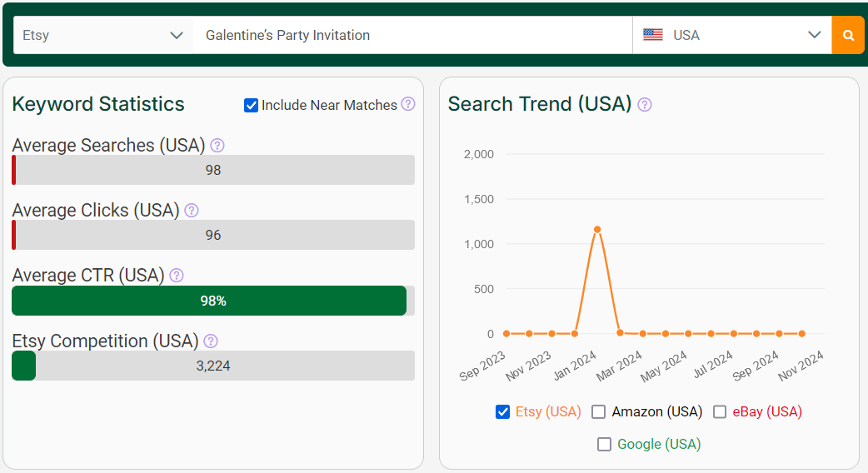The image size is (868, 473).
Task: Open the USA country dropdown
Action: click(x=732, y=35)
